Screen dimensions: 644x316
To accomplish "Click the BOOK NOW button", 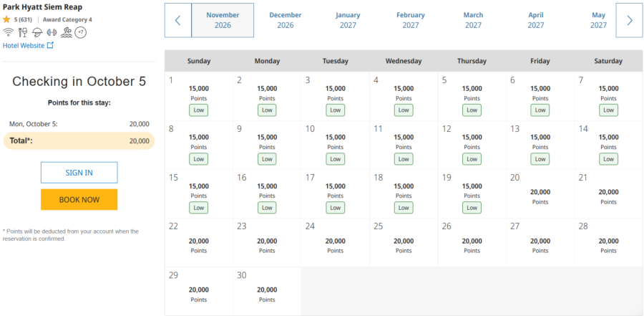I will tap(79, 199).
